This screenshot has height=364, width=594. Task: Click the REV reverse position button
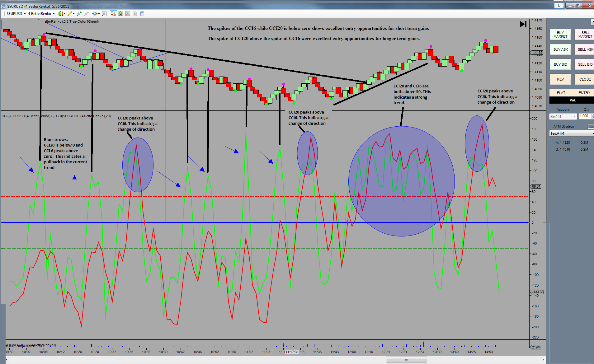[560, 79]
